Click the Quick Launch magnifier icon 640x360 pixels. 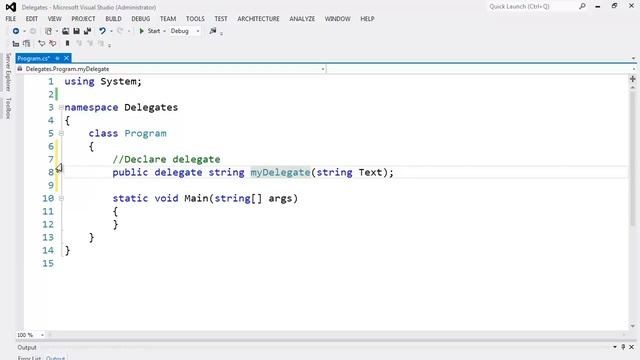coord(582,7)
